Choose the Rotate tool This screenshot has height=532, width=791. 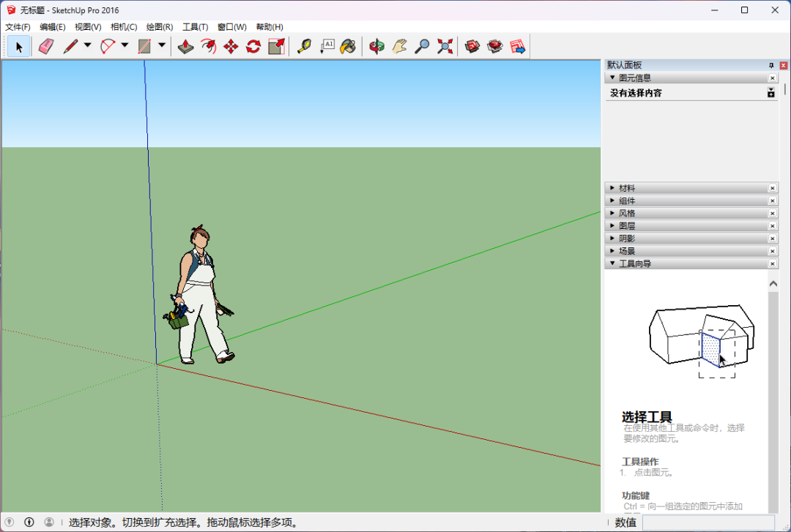253,47
